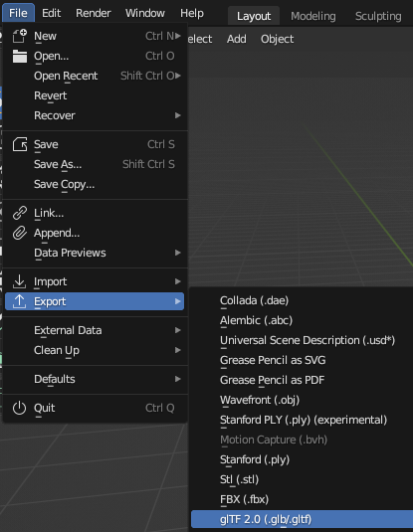Export as Stanford PLY (experimental)
413x532 pixels.
[302, 420]
